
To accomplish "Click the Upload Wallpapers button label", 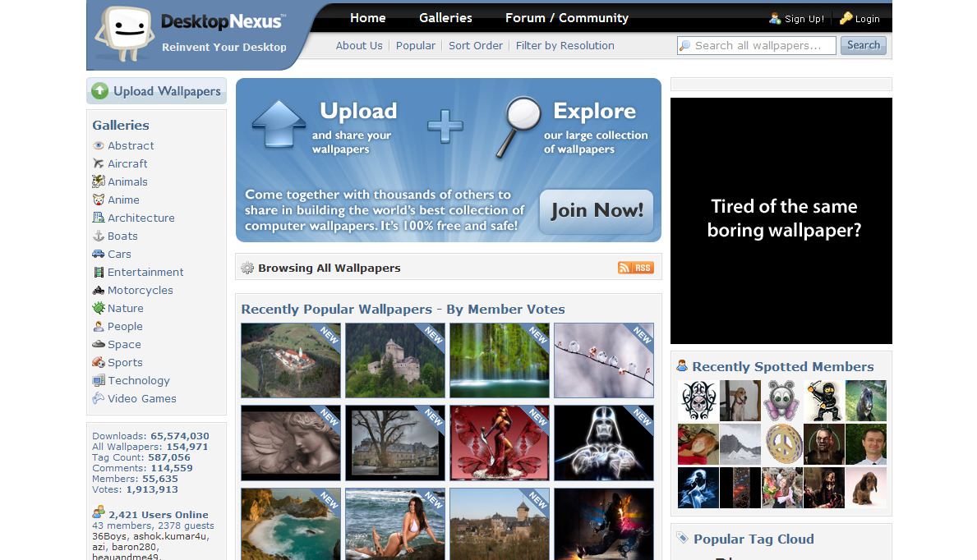I will click(x=167, y=91).
